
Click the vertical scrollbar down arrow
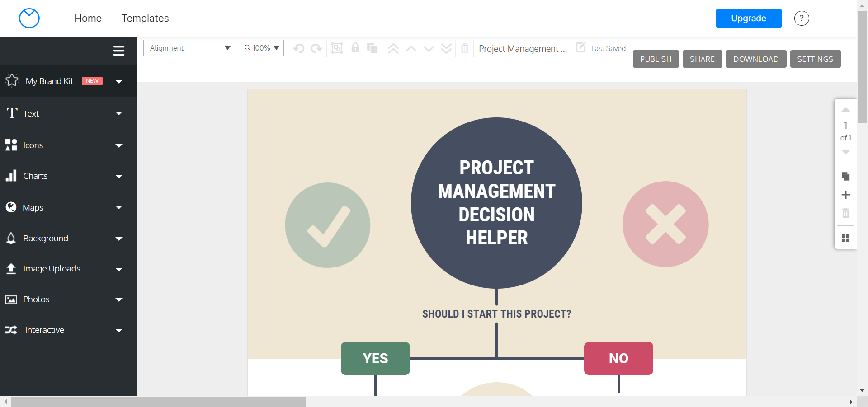[x=862, y=390]
